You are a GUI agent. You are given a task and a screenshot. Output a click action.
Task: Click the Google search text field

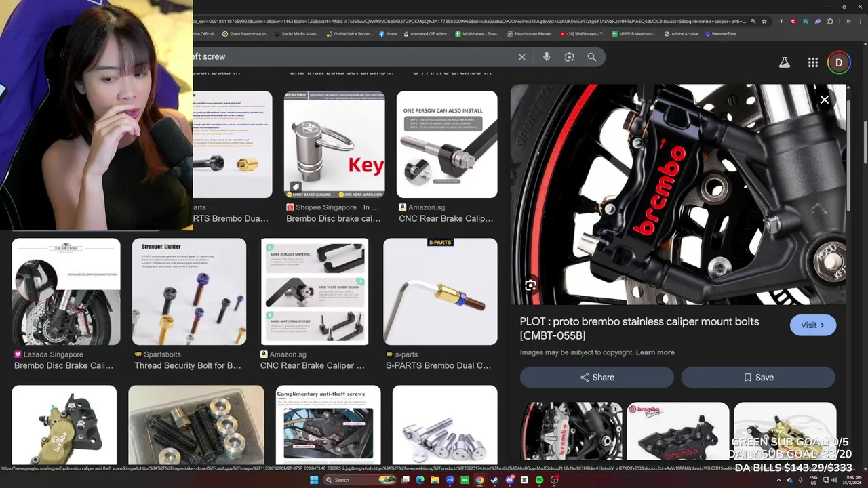pyautogui.click(x=353, y=57)
